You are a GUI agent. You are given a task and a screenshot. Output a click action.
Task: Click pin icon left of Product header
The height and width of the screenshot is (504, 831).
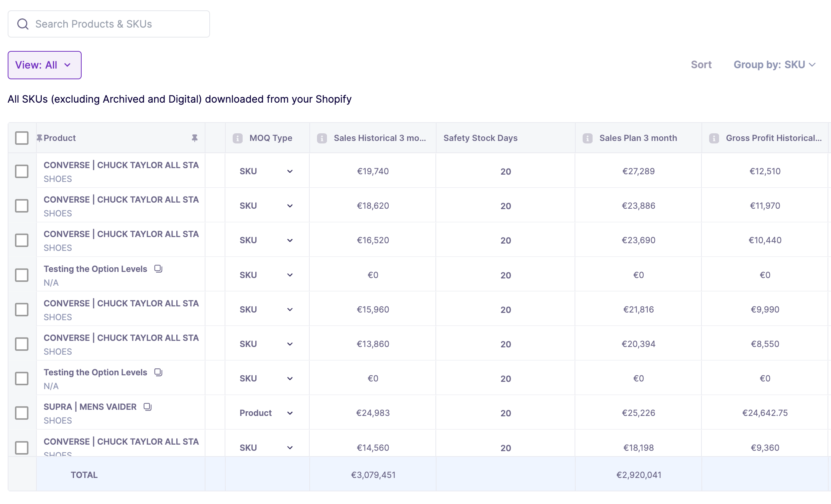click(x=39, y=138)
